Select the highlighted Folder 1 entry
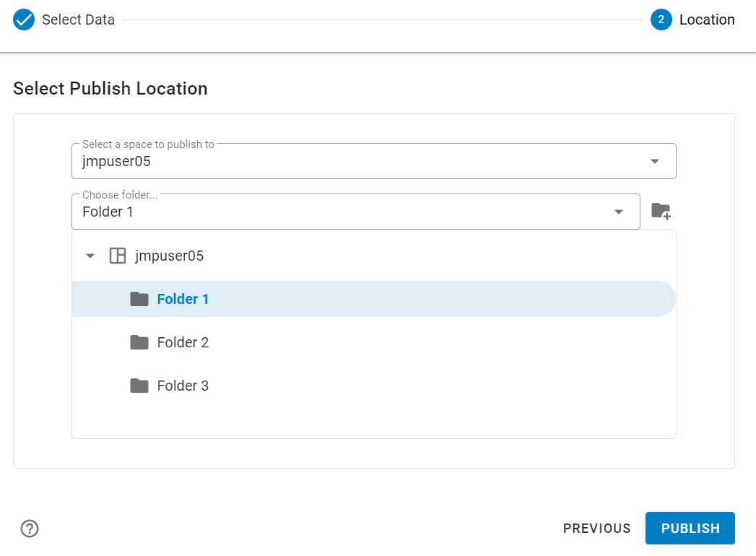Viewport: 756px width, 556px height. pyautogui.click(x=182, y=298)
